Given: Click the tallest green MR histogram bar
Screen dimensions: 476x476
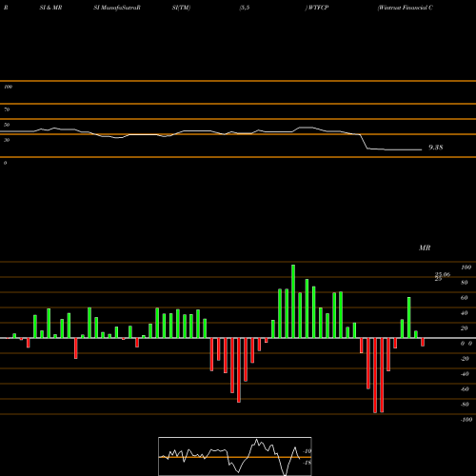Looking at the screenshot, I should 293,301.
